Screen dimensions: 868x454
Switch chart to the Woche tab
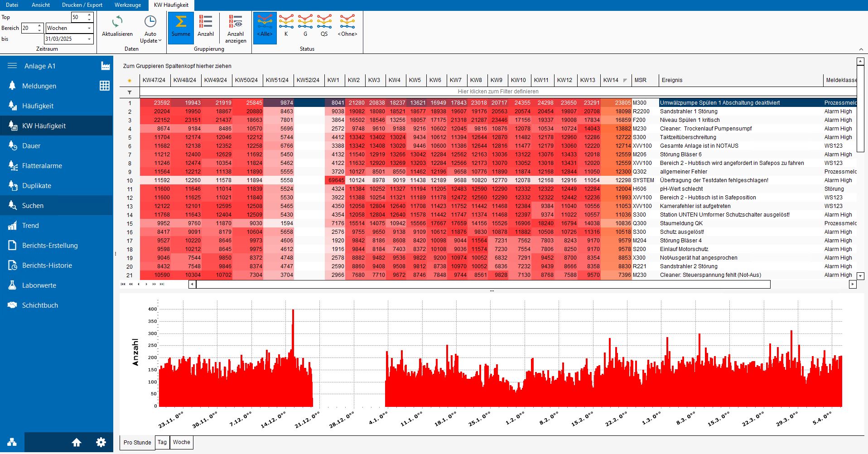[181, 442]
